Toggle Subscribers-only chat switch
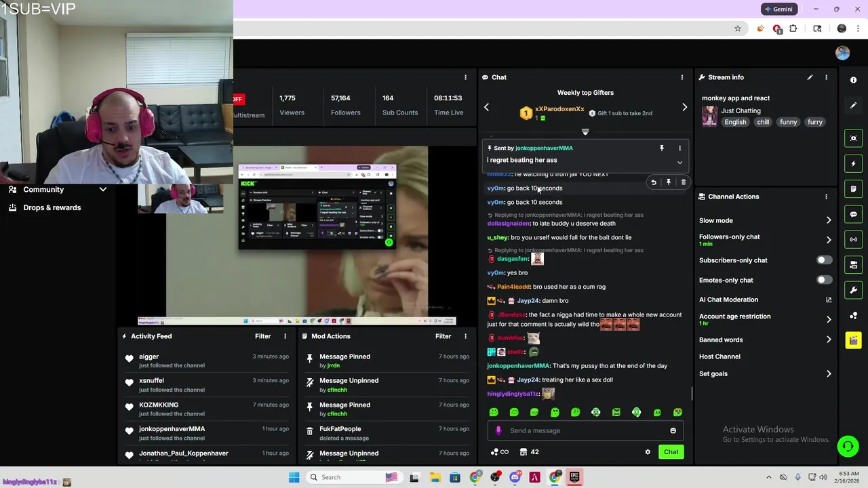The width and height of the screenshot is (868, 488). click(x=824, y=260)
